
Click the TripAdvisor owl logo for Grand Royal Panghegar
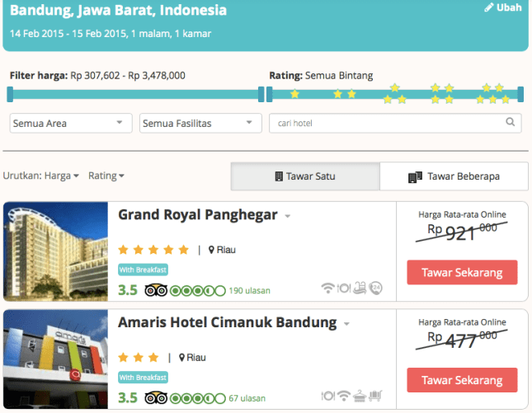coord(156,290)
